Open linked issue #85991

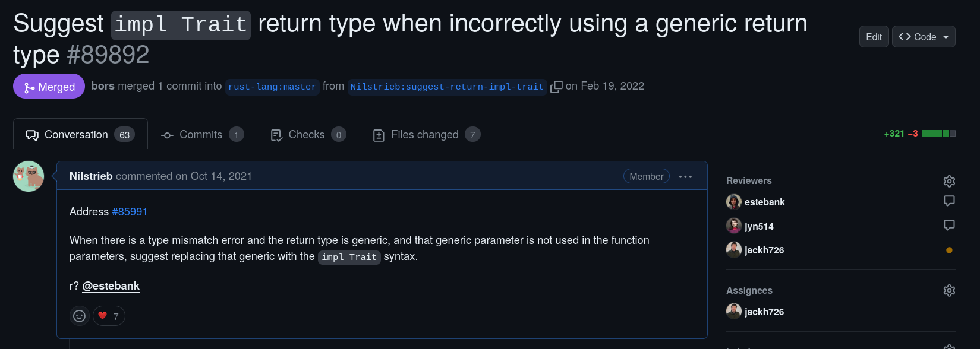click(130, 212)
